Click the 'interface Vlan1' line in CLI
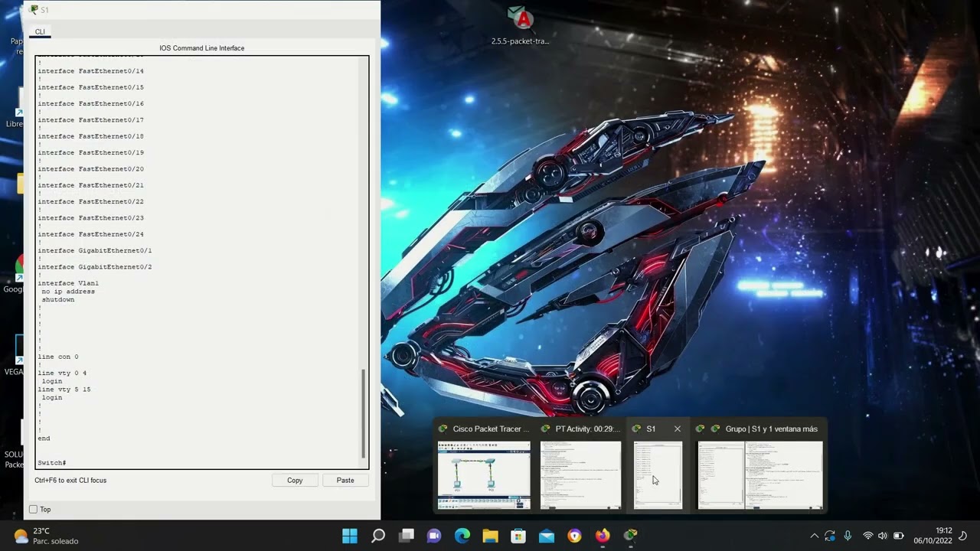980x551 pixels. point(68,283)
